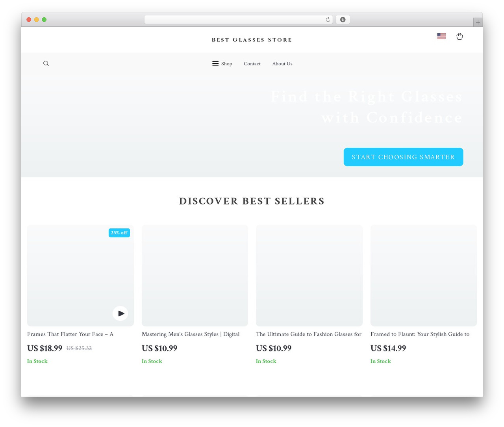Click the Discover Best Sellers heading
The image size is (504, 427).
coord(252,201)
